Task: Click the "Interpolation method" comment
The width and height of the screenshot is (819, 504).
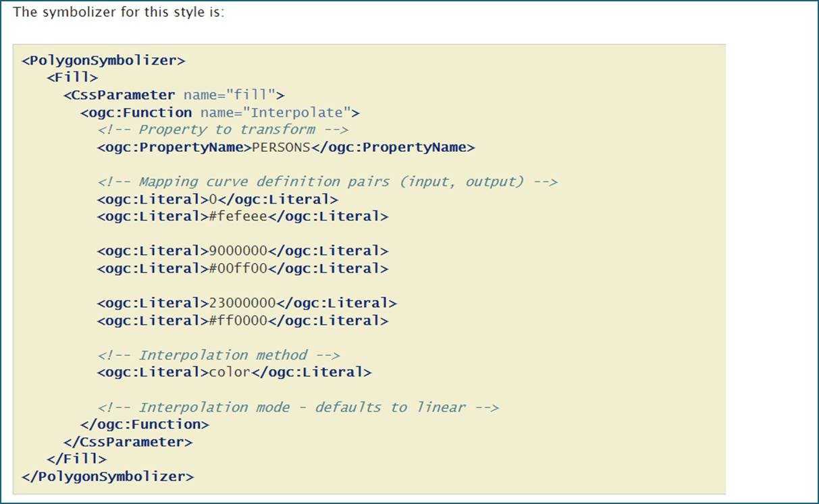Action: pos(219,355)
